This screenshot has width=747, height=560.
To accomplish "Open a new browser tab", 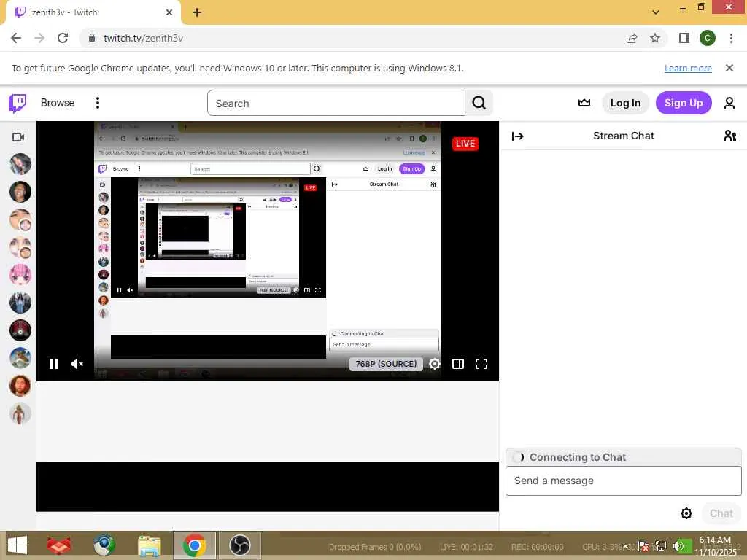I will coord(197,12).
